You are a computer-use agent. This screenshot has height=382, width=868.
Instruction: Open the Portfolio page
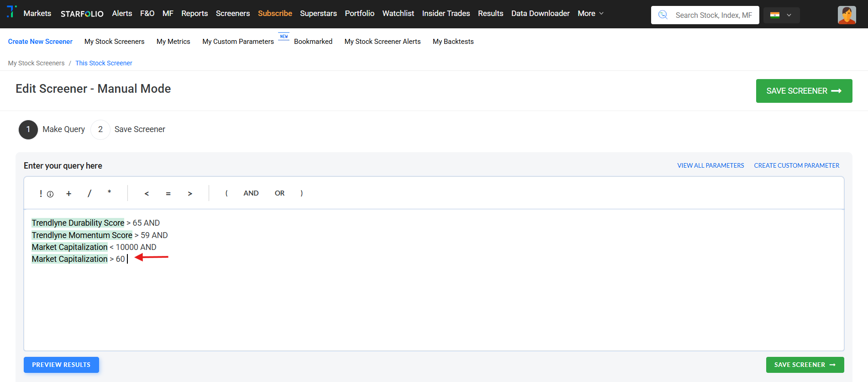click(359, 14)
